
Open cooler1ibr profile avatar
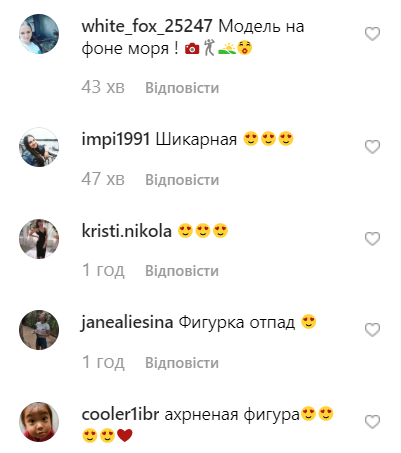tap(39, 422)
